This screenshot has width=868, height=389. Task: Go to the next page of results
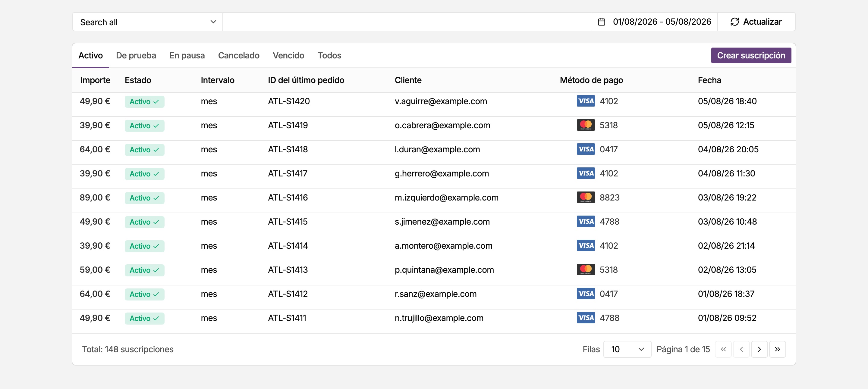(759, 349)
